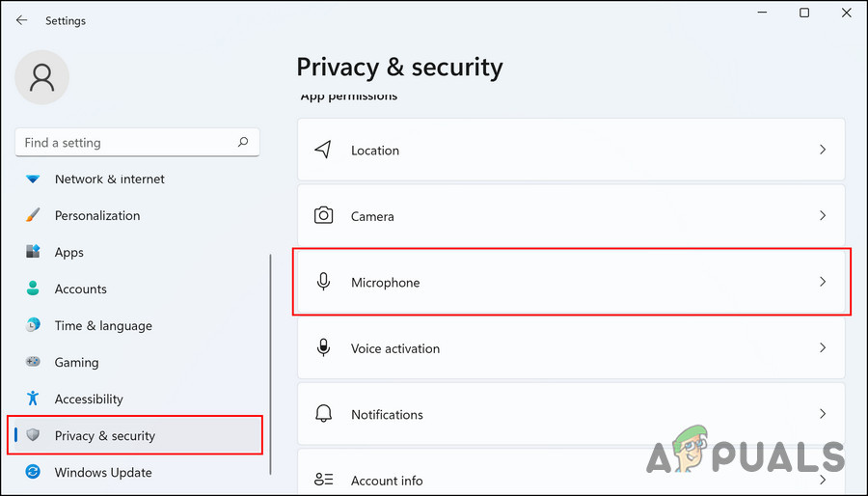Click the Voice activation microphone icon
The height and width of the screenshot is (496, 868).
(x=324, y=348)
